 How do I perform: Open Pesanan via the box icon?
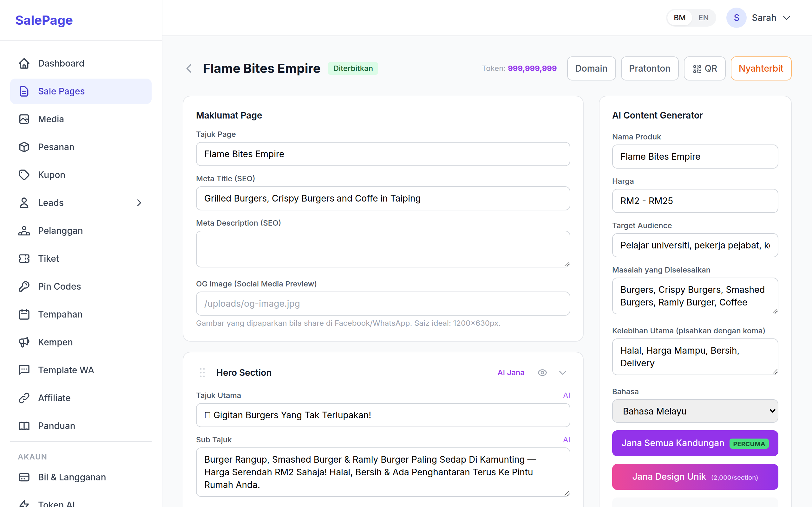click(23, 147)
